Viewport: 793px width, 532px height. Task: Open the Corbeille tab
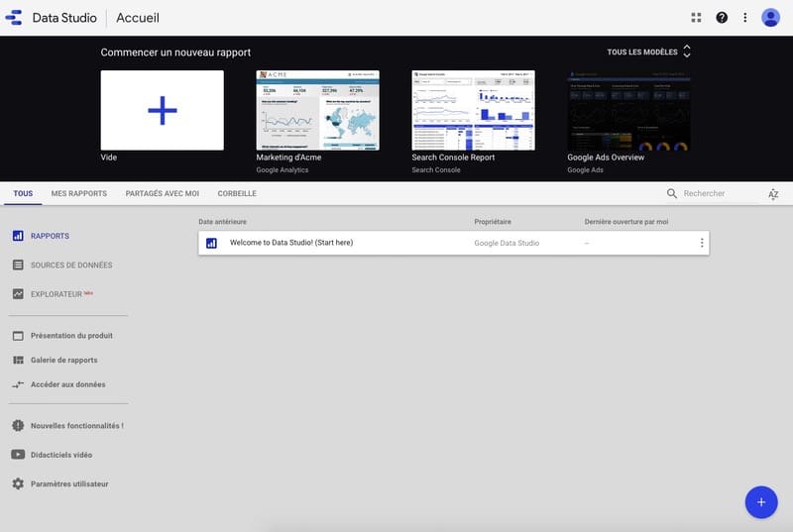point(237,194)
